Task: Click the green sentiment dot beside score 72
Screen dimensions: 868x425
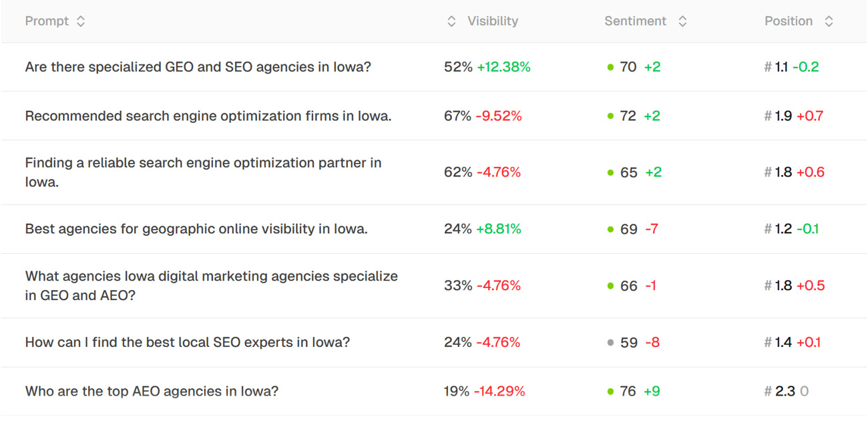Action: (x=610, y=115)
